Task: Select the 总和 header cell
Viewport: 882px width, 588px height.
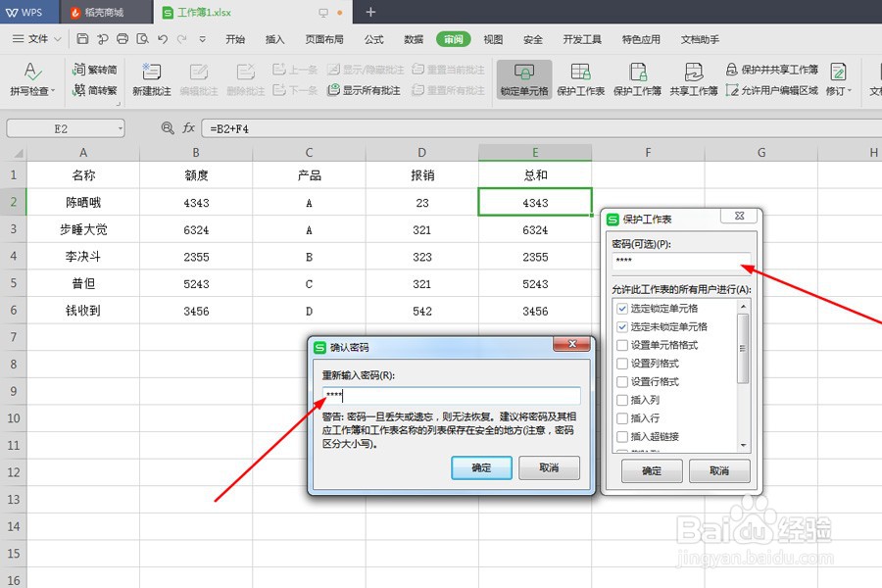Action: (535, 175)
